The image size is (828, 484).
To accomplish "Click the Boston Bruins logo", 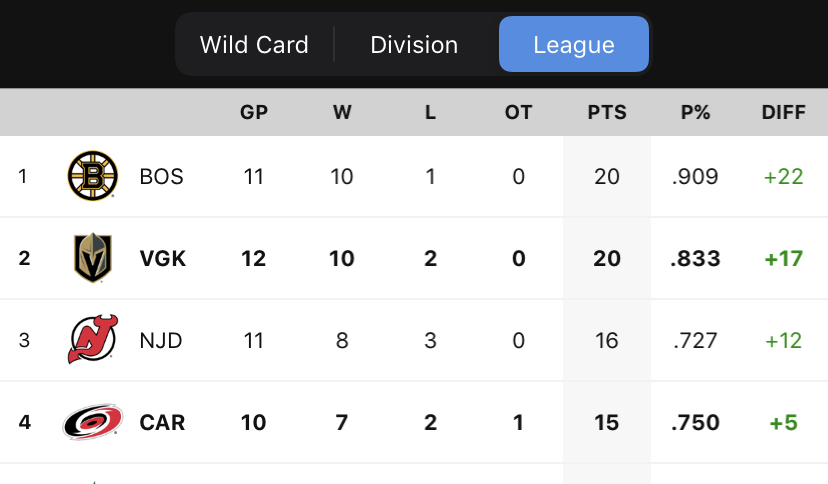I will pyautogui.click(x=93, y=177).
